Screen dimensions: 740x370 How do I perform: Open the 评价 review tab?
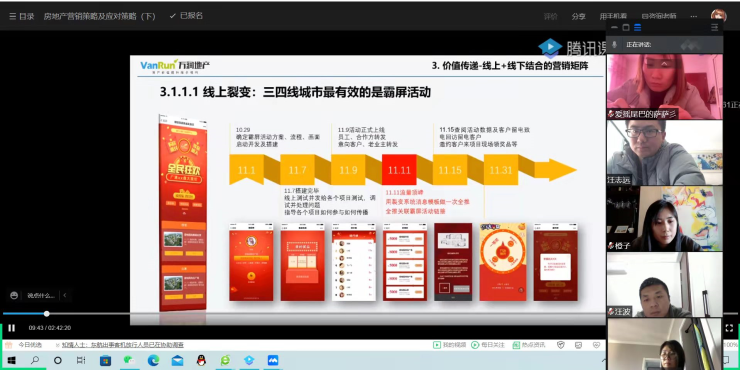pyautogui.click(x=550, y=16)
